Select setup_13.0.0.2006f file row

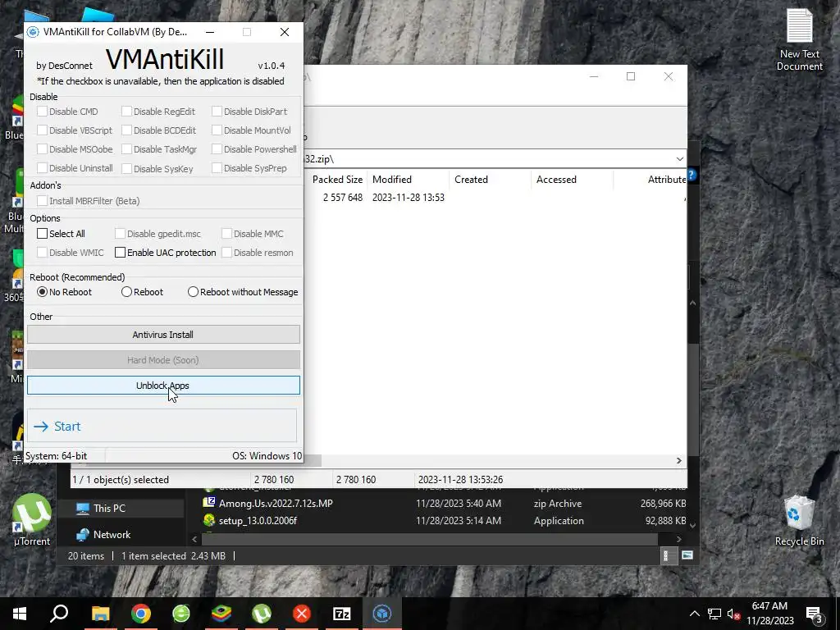444,521
